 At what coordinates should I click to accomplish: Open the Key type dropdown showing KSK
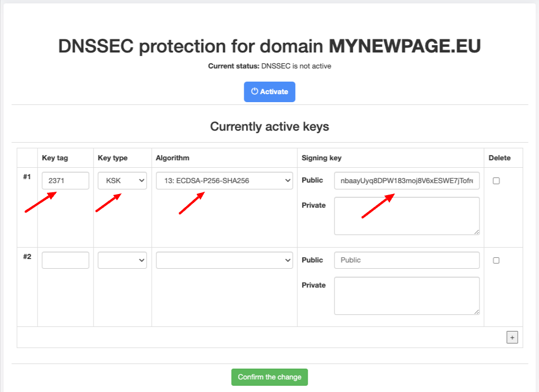[122, 181]
